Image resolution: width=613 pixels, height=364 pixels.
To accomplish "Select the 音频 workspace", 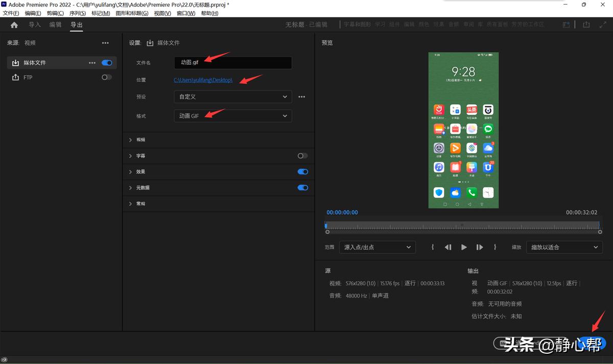I will (x=454, y=25).
